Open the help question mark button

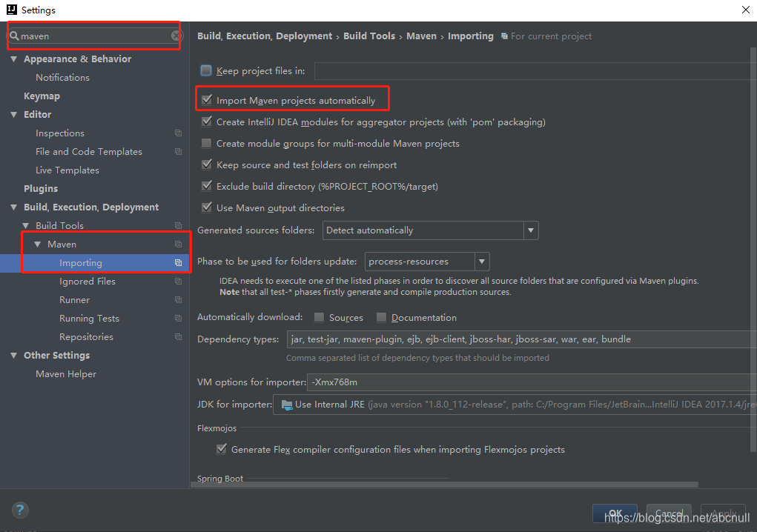(20, 510)
